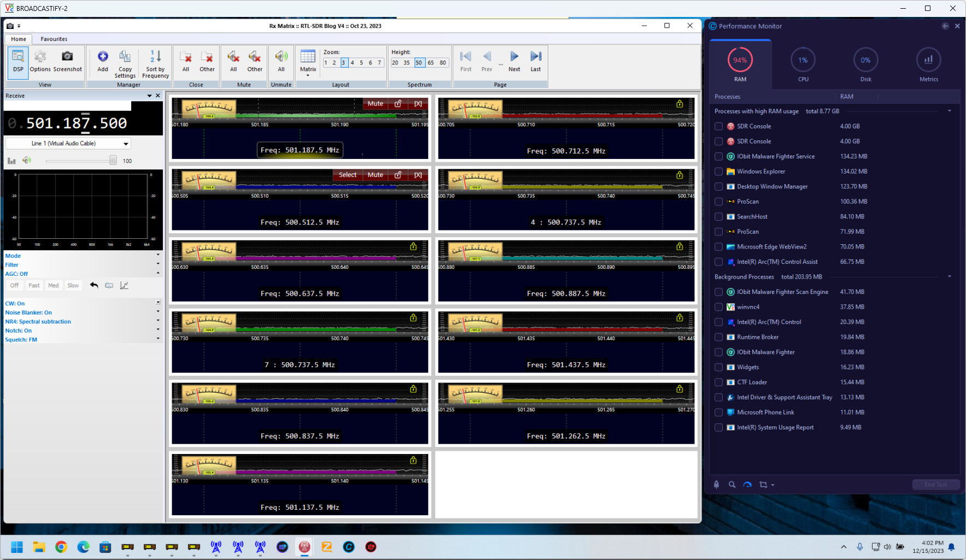The image size is (966, 560).
Task: Adjust the audio volume slider
Action: (113, 161)
